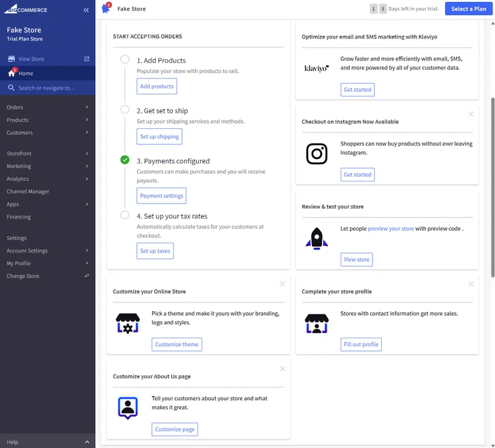This screenshot has height=448, width=495.
Task: Open Payment settings button
Action: point(162,196)
